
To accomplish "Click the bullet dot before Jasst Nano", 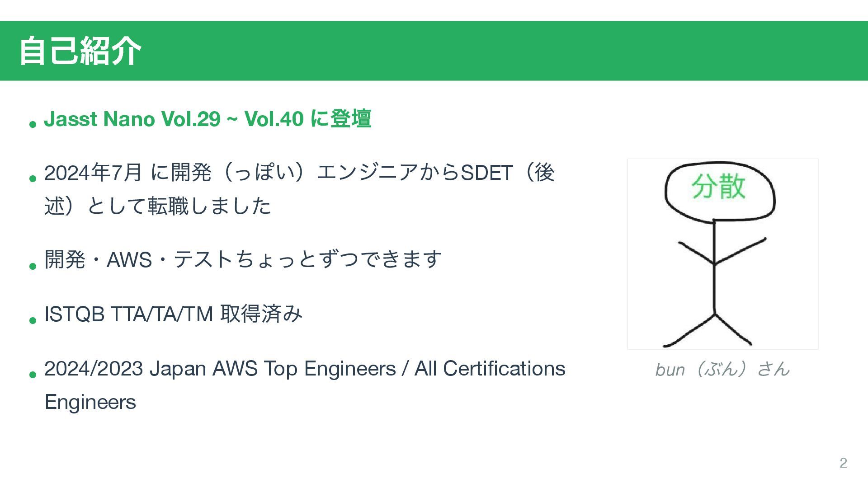I will point(32,123).
